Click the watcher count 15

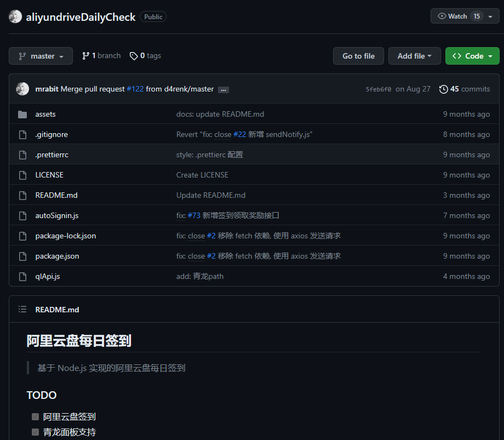pos(477,16)
